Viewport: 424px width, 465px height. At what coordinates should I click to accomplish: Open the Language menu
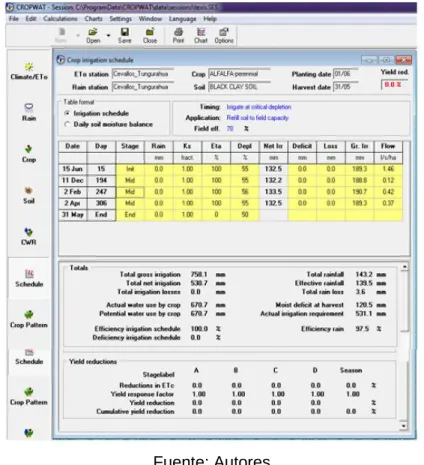183,19
